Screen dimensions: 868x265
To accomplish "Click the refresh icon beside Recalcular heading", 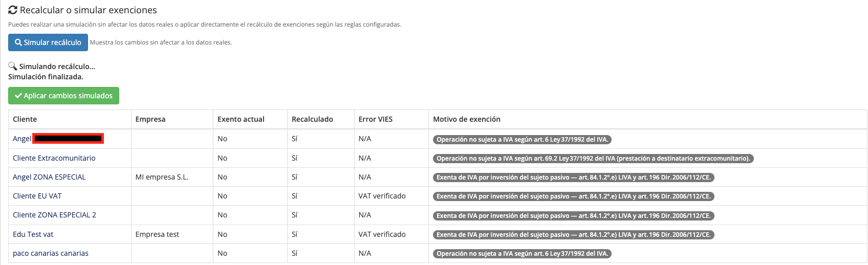I will tap(13, 10).
